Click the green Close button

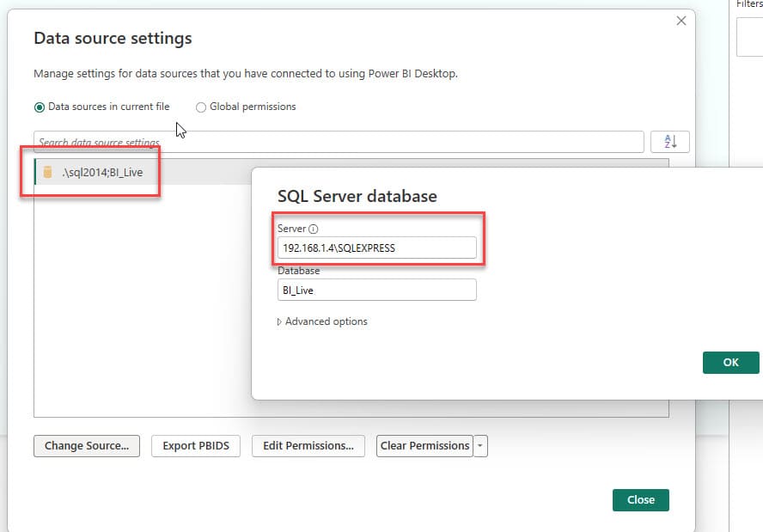point(640,500)
